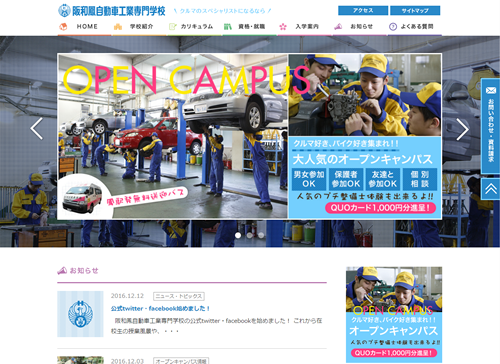The width and height of the screenshot is (500, 364).
Task: Show the previous slide with left arrow
Action: click(36, 128)
